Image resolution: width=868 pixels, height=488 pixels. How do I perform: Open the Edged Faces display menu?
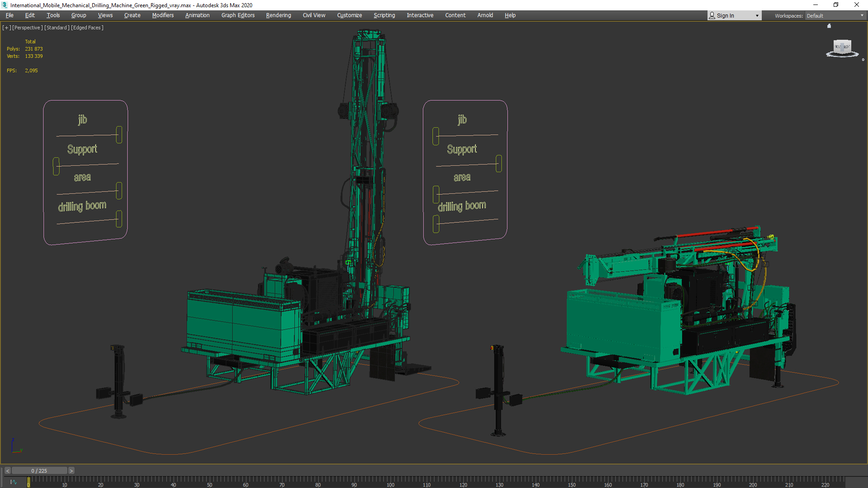coord(87,28)
